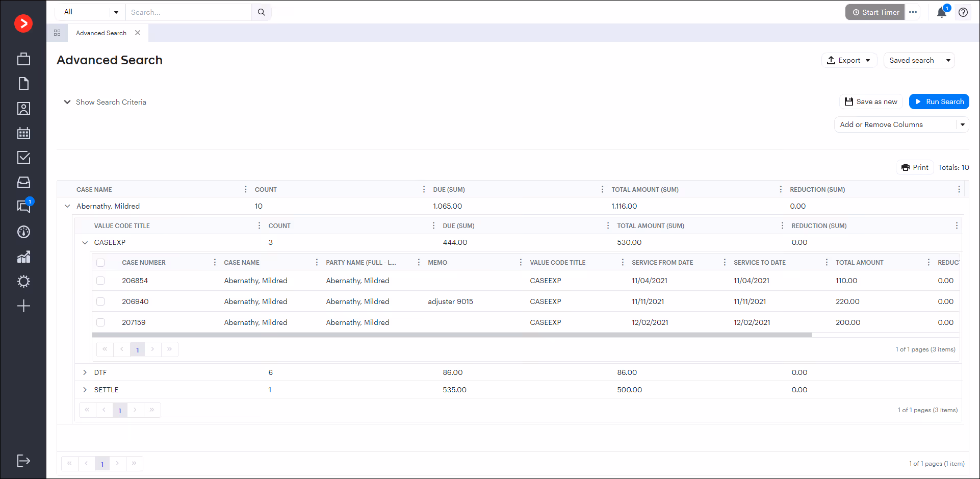Viewport: 980px width, 479px height.
Task: Open column menu for VALUE CODE TITLE group header
Action: click(259, 225)
